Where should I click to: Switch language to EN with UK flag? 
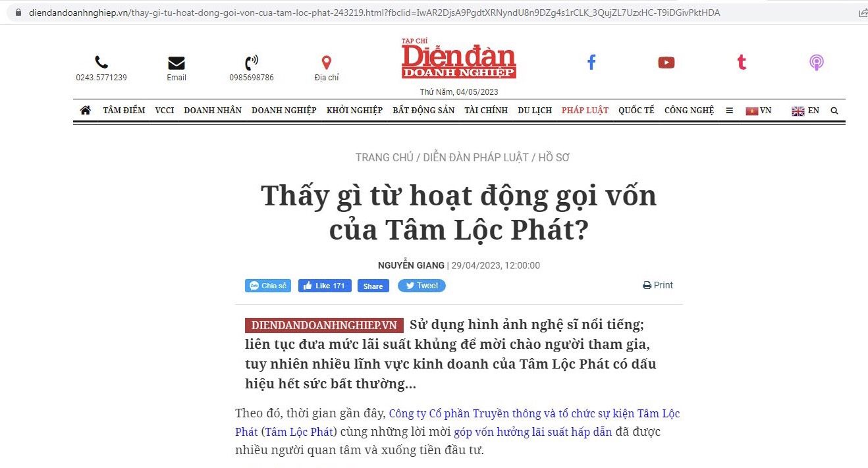pyautogui.click(x=805, y=111)
